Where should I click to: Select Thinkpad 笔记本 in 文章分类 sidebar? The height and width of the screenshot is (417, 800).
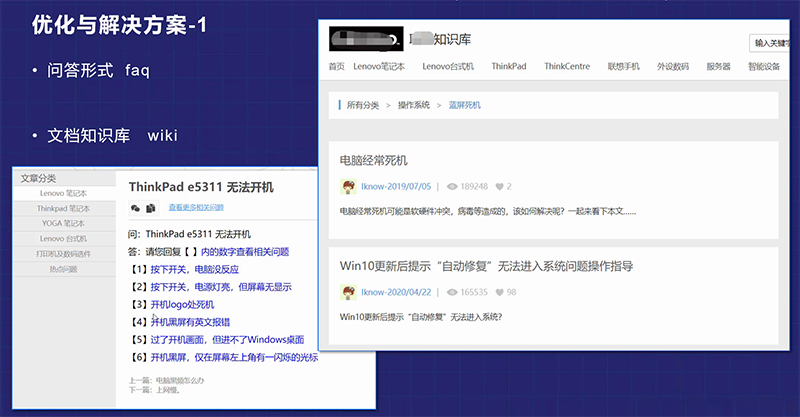pyautogui.click(x=64, y=208)
